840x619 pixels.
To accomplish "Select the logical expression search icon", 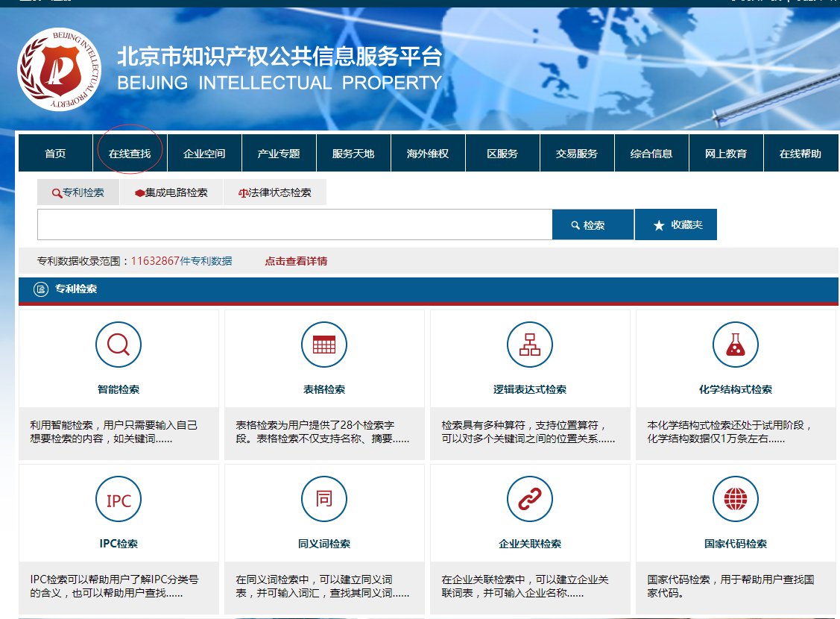I will (x=530, y=344).
